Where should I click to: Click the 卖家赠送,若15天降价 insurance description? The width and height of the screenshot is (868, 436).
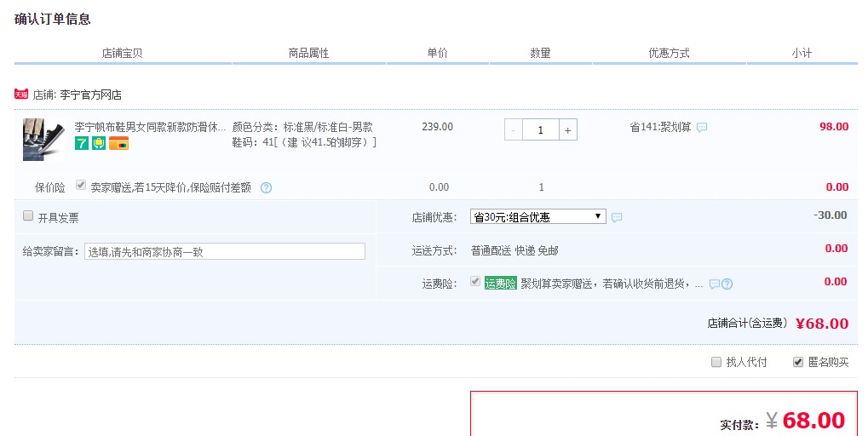(x=171, y=187)
